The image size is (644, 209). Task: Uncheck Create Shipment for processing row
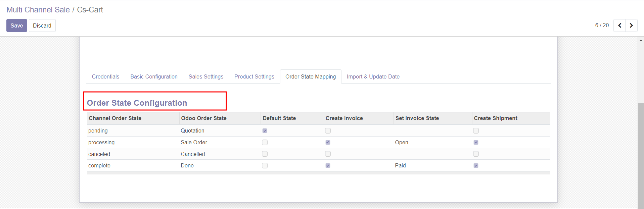pos(476,143)
